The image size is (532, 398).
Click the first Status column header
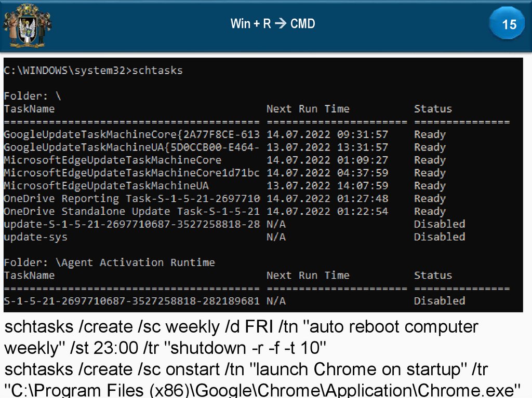[433, 109]
